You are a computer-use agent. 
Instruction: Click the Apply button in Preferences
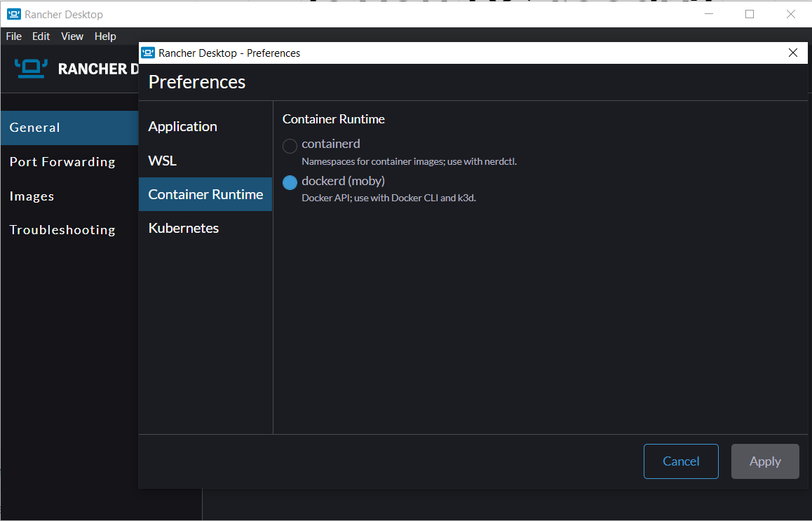pos(765,461)
